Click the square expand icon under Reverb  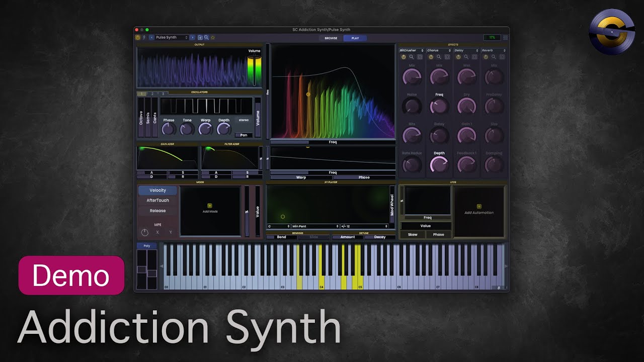[x=502, y=57]
